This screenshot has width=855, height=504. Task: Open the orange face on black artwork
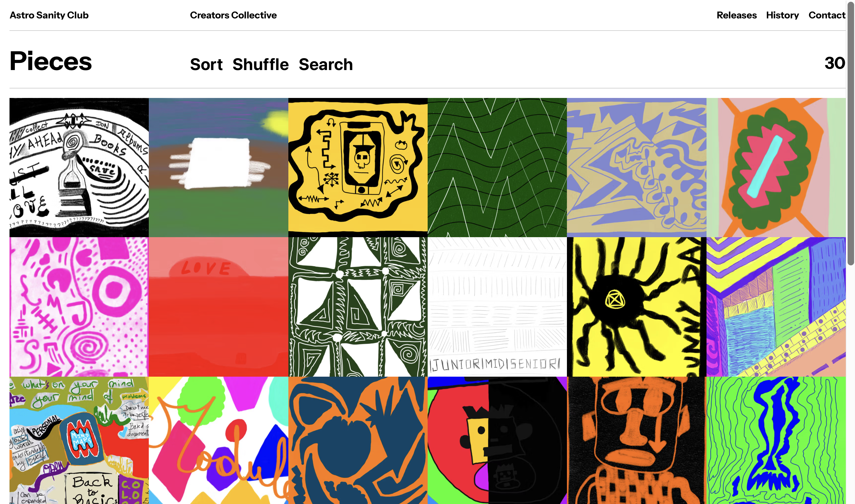636,440
